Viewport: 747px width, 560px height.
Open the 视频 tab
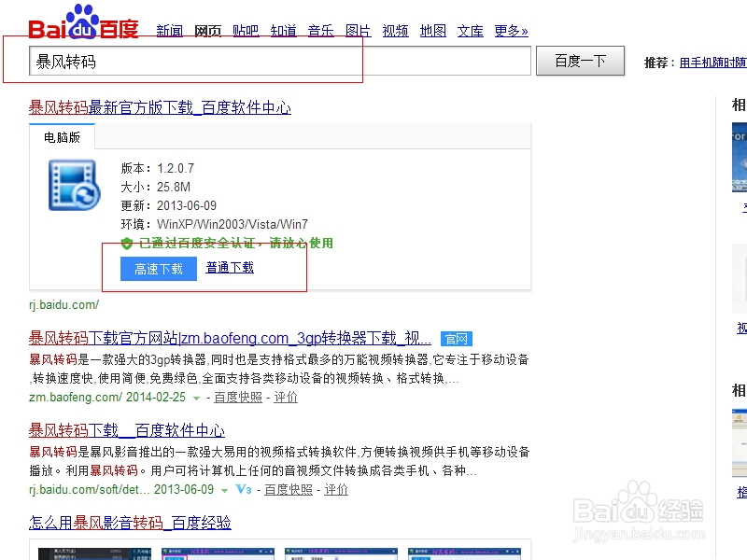point(395,31)
